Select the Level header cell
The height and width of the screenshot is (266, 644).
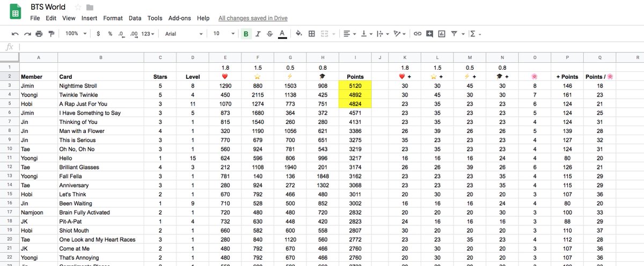pyautogui.click(x=193, y=77)
